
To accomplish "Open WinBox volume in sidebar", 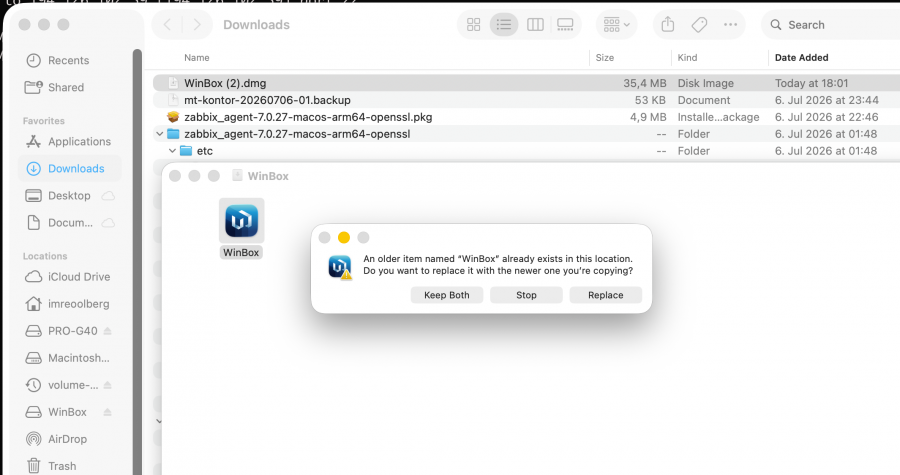I will 67,412.
